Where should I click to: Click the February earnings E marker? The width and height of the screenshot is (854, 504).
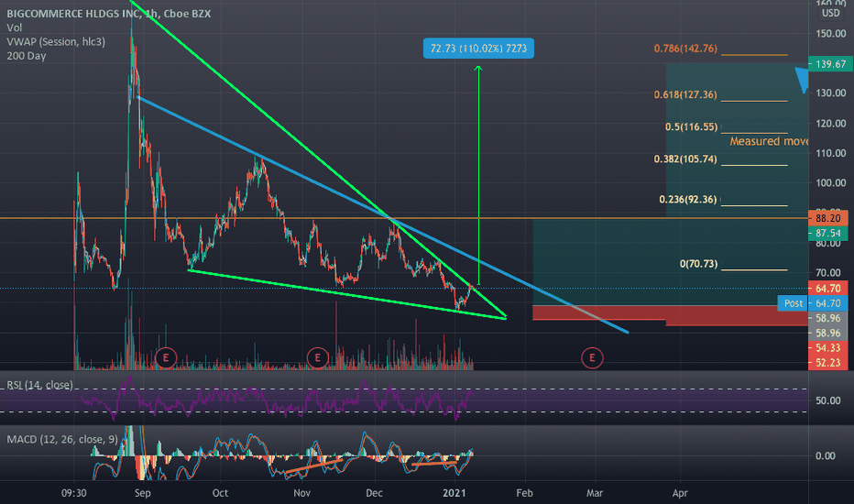click(592, 358)
